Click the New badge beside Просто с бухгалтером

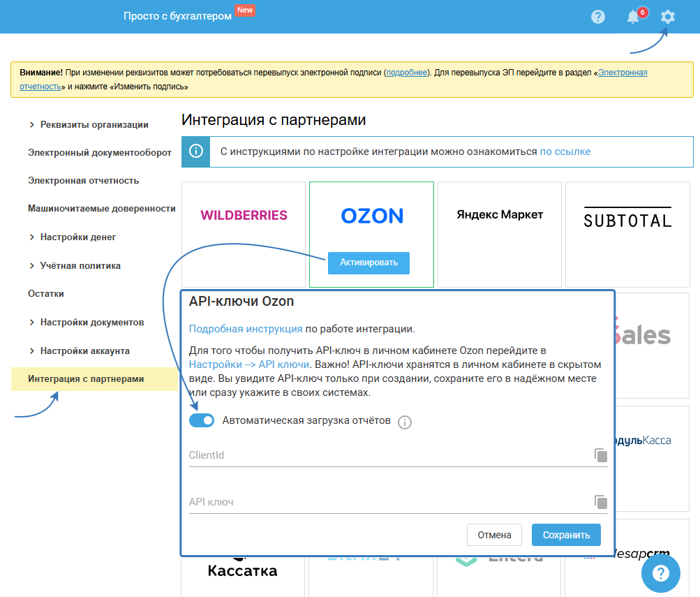[x=245, y=10]
